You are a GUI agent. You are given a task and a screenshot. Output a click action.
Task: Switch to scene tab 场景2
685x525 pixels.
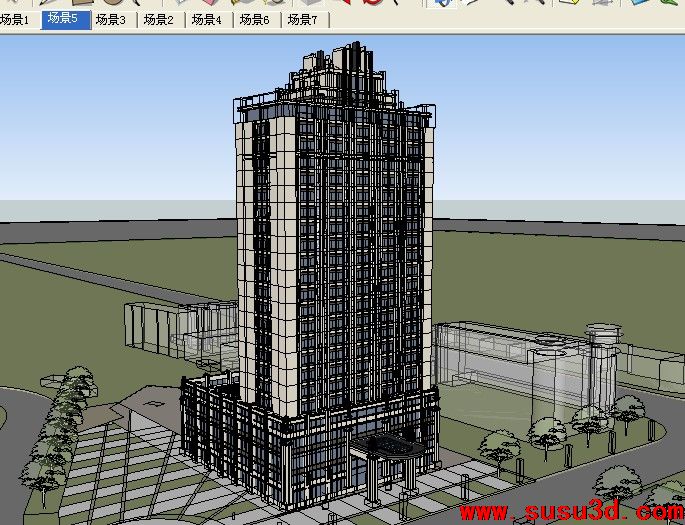tap(162, 20)
